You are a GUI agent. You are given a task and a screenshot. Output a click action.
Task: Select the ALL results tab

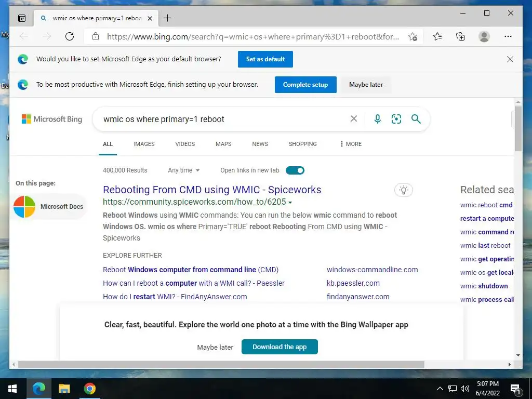pyautogui.click(x=108, y=144)
